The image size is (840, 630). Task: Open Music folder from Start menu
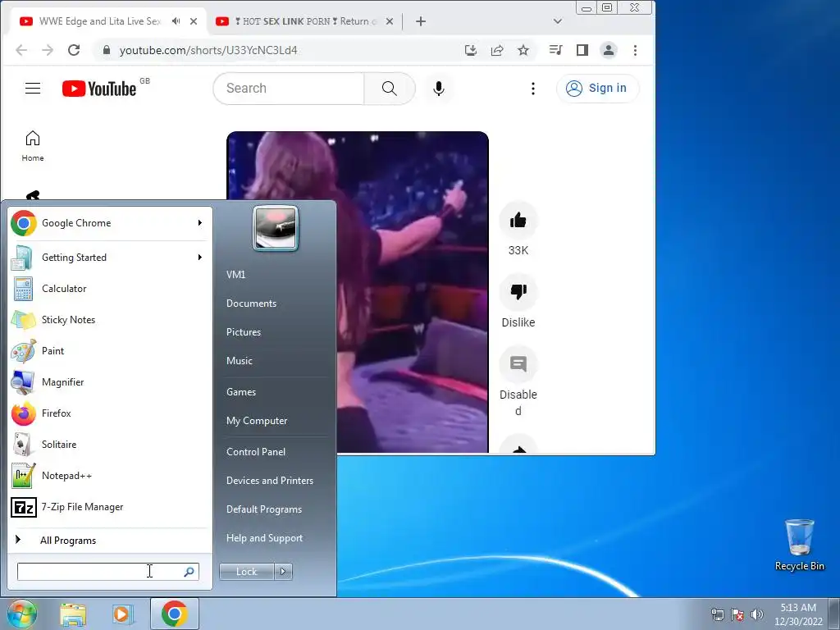click(x=240, y=361)
